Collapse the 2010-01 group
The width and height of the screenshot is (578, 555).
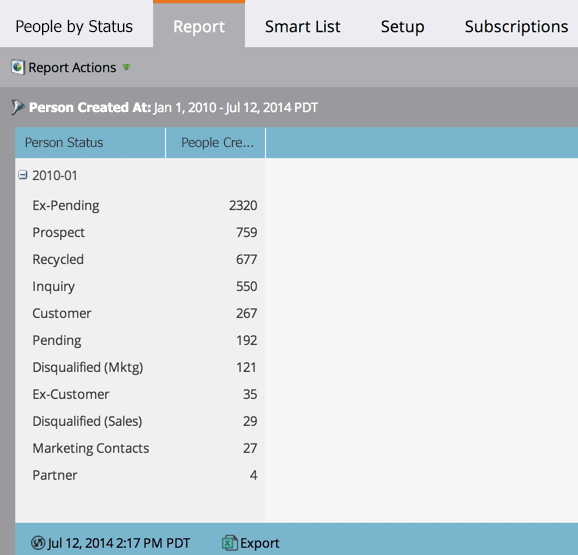pyautogui.click(x=23, y=175)
